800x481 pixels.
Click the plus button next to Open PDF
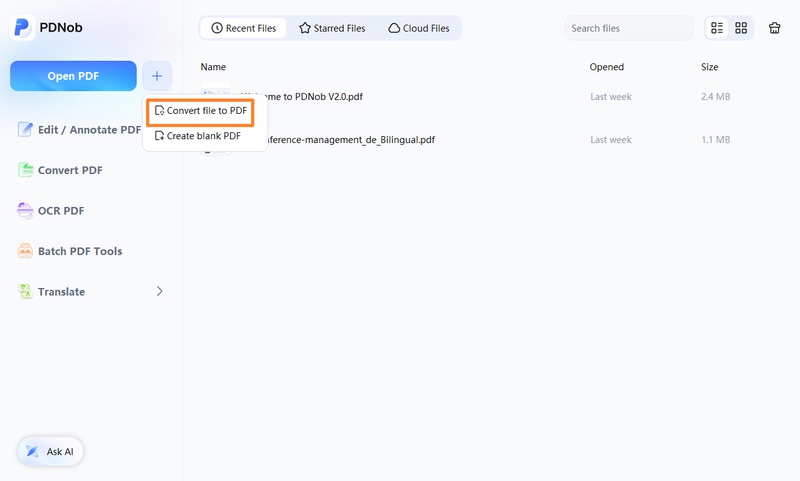coord(157,76)
